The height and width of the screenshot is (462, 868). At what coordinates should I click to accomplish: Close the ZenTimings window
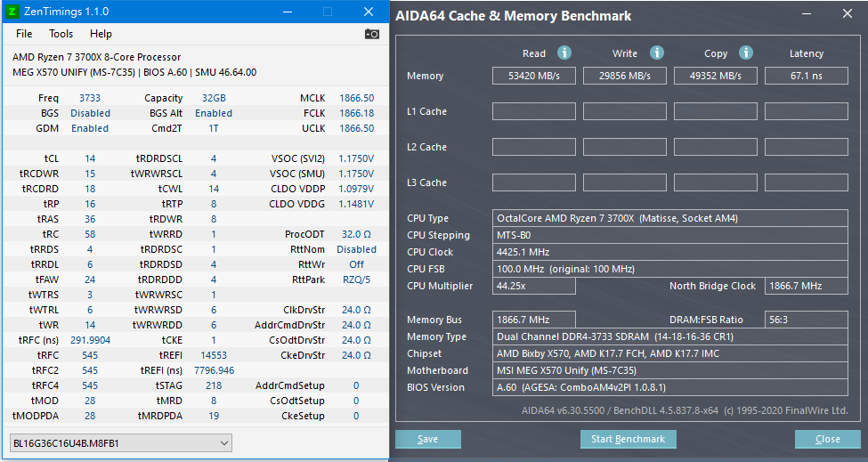pyautogui.click(x=369, y=12)
